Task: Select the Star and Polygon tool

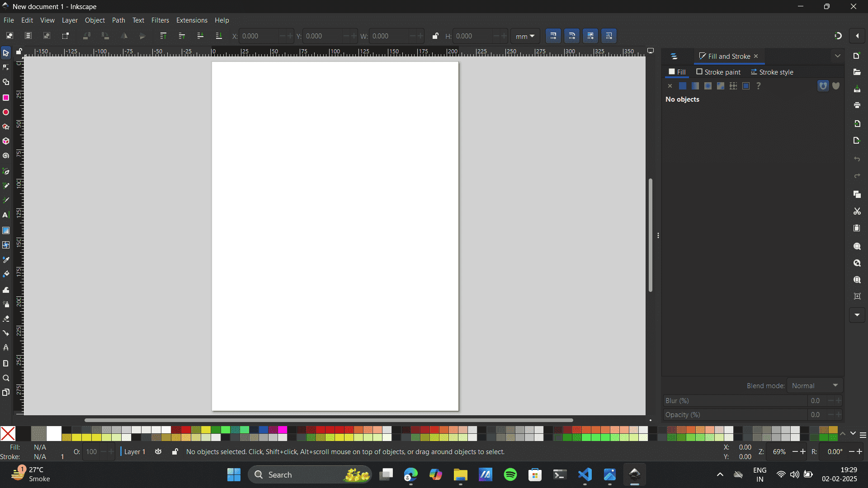Action: point(6,127)
